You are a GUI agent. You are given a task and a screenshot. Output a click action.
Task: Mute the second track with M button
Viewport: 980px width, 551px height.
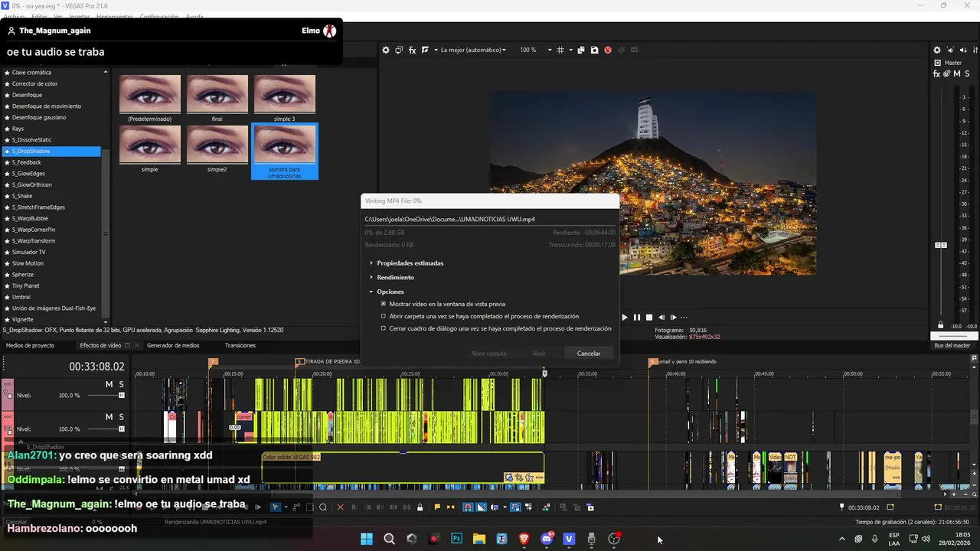[109, 417]
